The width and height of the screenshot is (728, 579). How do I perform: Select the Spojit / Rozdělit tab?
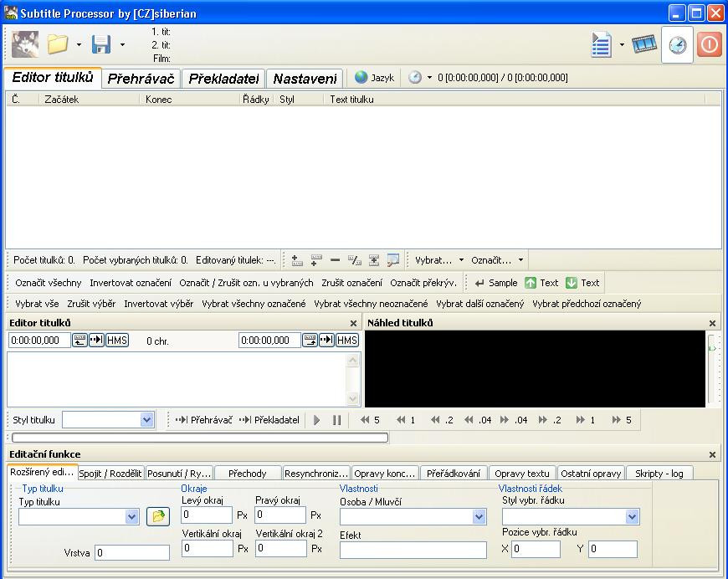[110, 474]
